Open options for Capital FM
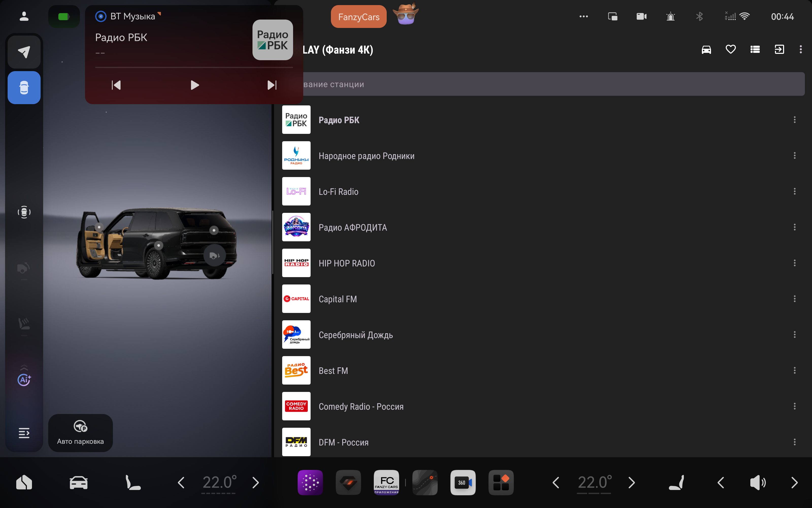 click(794, 299)
